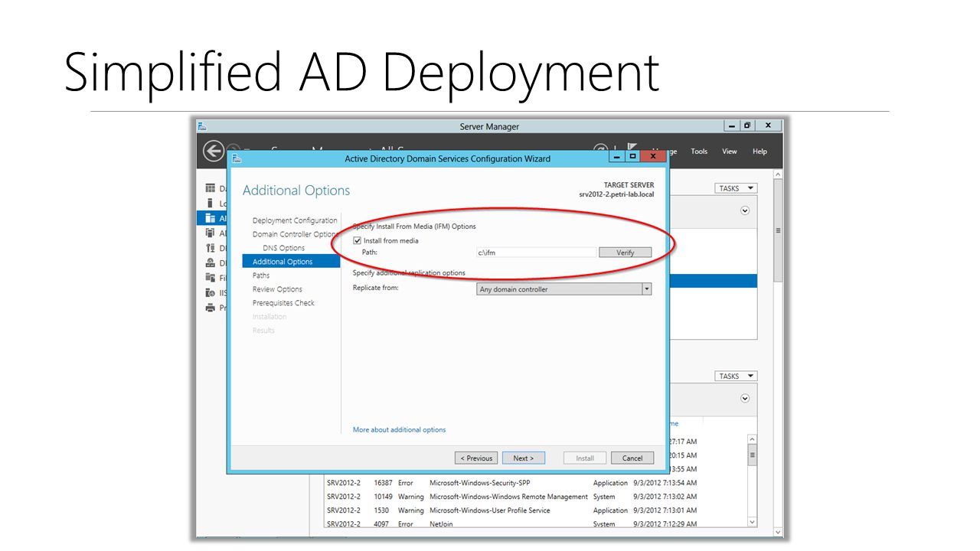Viewport: 980px width, 551px height.
Task: Go to Domain Controller Options wizard step
Action: coord(295,234)
